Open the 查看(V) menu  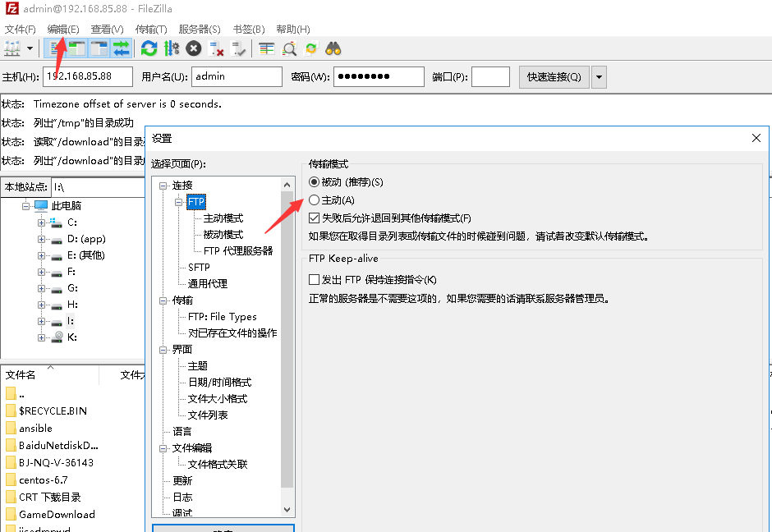(107, 29)
